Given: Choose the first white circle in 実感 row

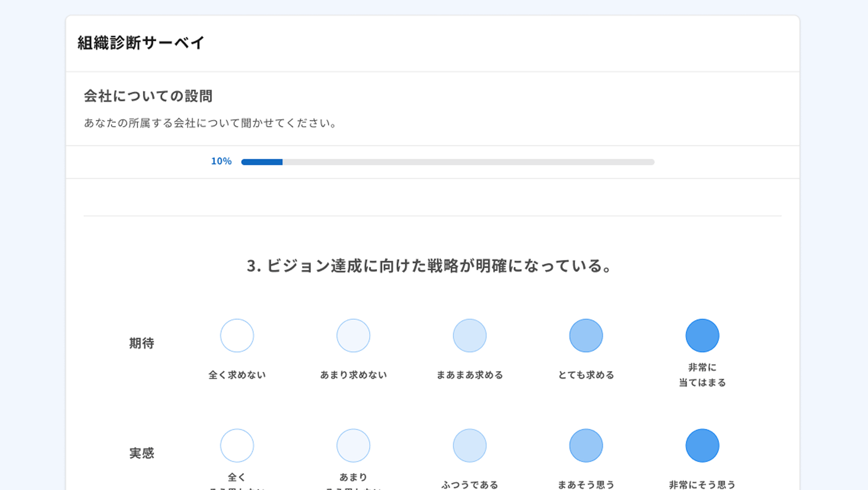Looking at the screenshot, I should click(237, 445).
